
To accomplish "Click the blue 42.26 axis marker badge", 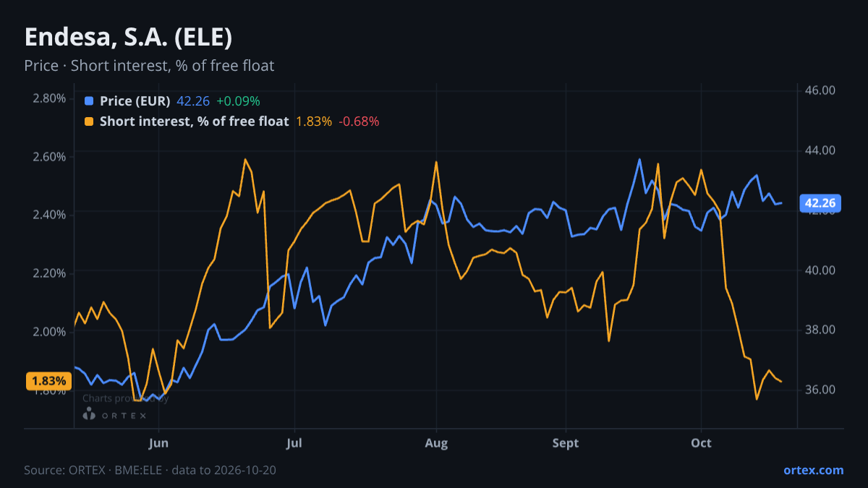I will click(x=820, y=203).
